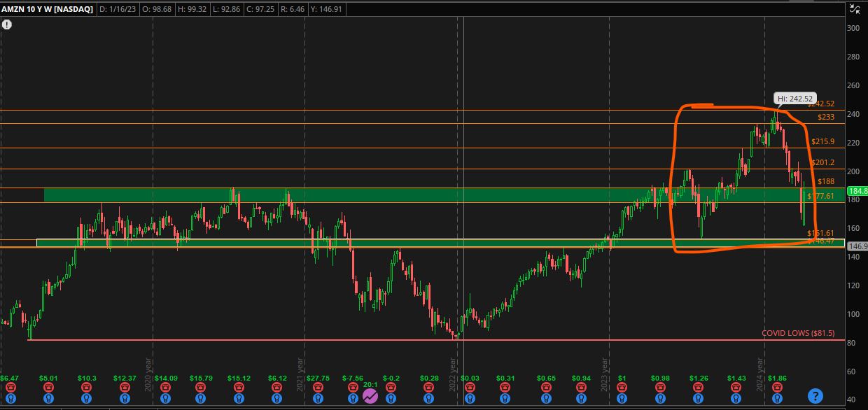Viewport: 868px width, 410px height.
Task: Click the red phone icon under $5.01
Action: 49,387
